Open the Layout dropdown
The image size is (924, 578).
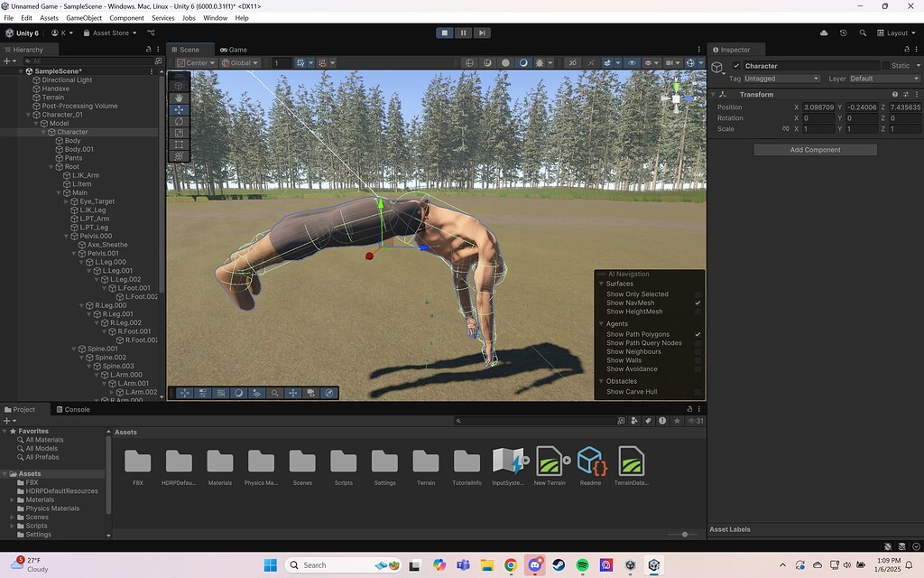click(x=899, y=33)
